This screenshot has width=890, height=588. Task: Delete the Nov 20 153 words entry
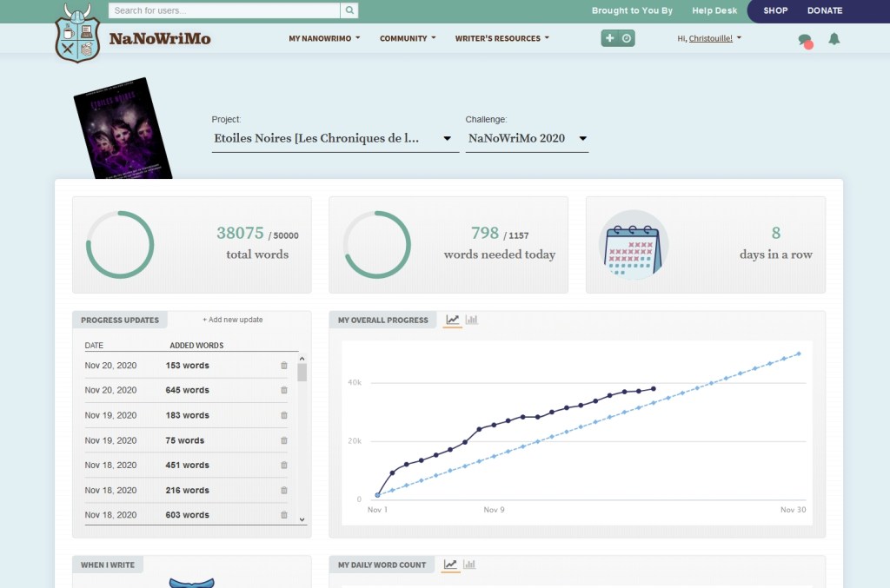click(x=284, y=366)
